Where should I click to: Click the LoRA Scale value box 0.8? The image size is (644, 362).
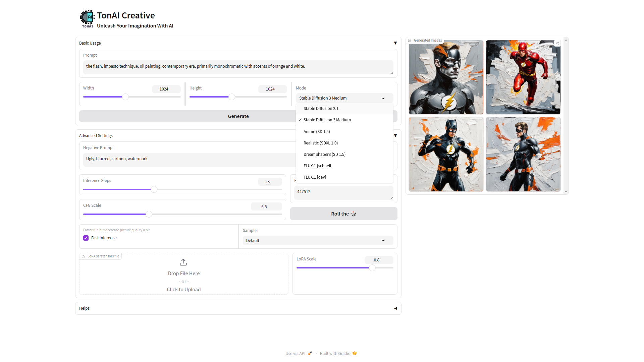pos(379,260)
